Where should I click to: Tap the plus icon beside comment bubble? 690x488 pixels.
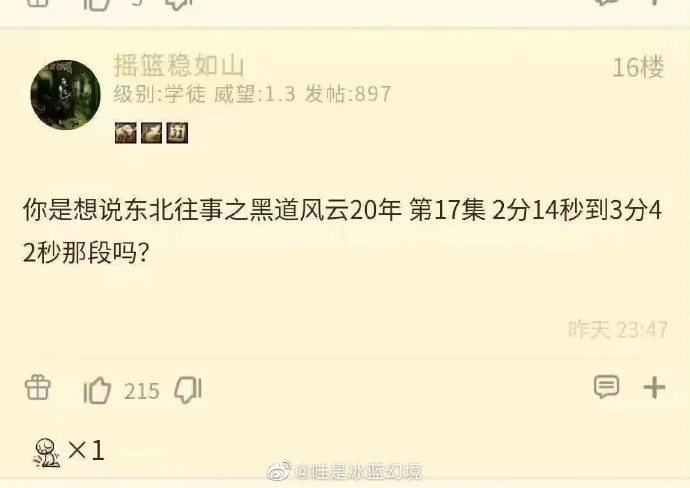tap(654, 388)
